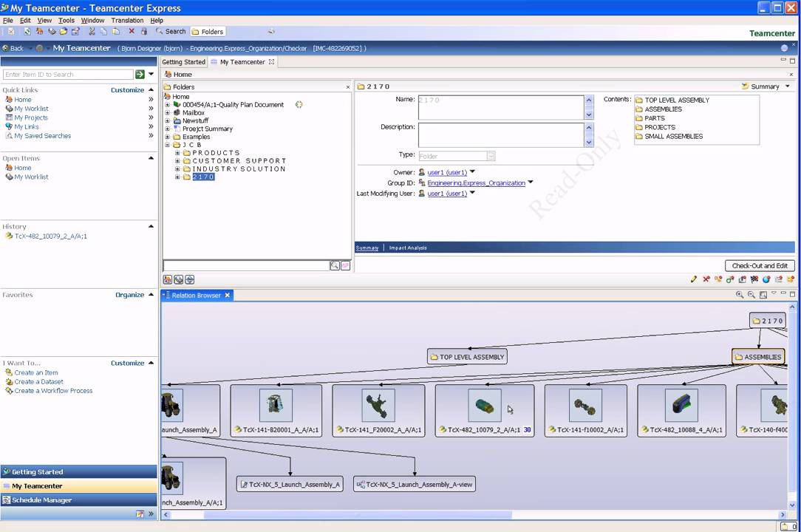The height and width of the screenshot is (532, 801).
Task: Open the File menu
Action: pyautogui.click(x=8, y=21)
